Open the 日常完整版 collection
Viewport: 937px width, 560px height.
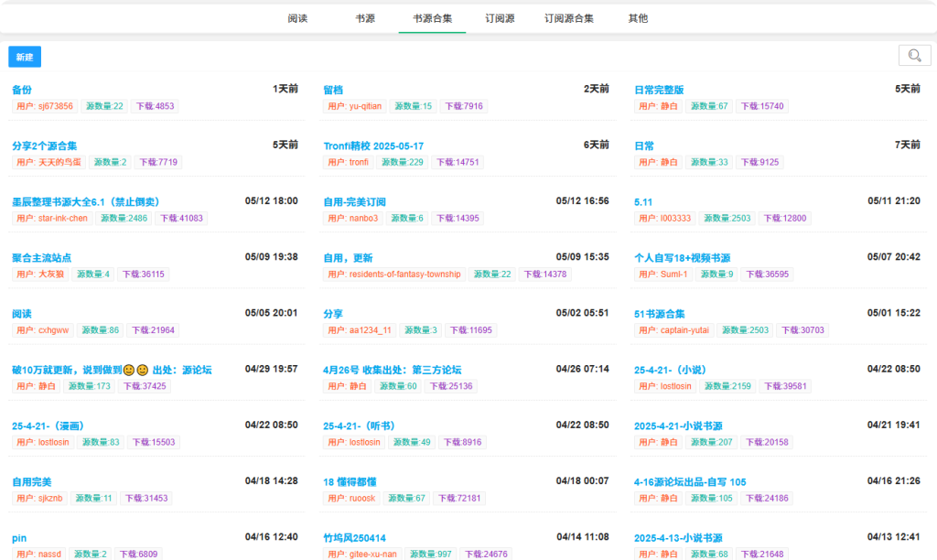pos(659,90)
